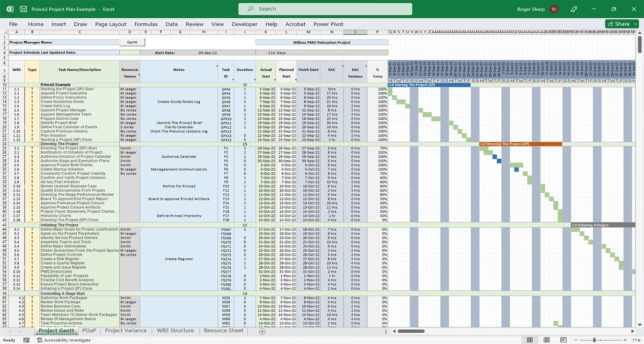Open the Data ribbon tab

(172, 24)
